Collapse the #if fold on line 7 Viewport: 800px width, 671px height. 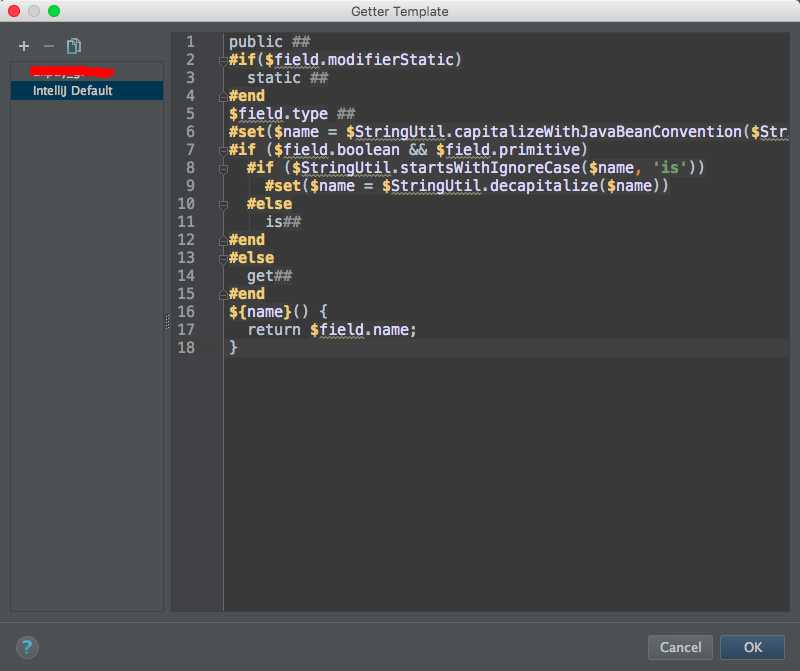click(x=223, y=151)
